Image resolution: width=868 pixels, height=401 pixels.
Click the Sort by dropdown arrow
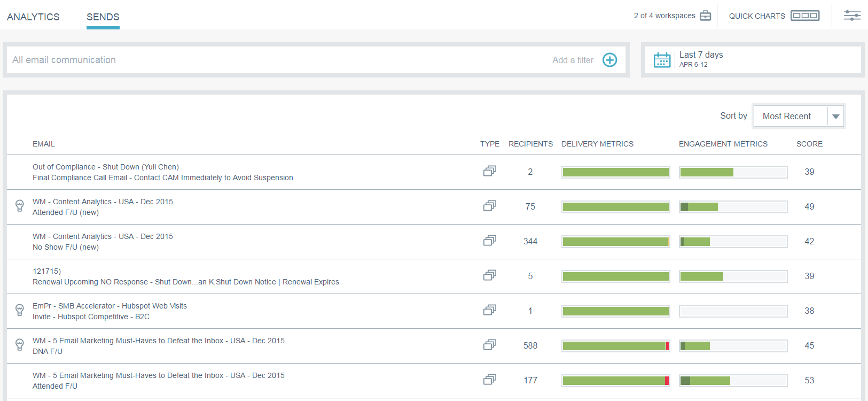point(836,117)
